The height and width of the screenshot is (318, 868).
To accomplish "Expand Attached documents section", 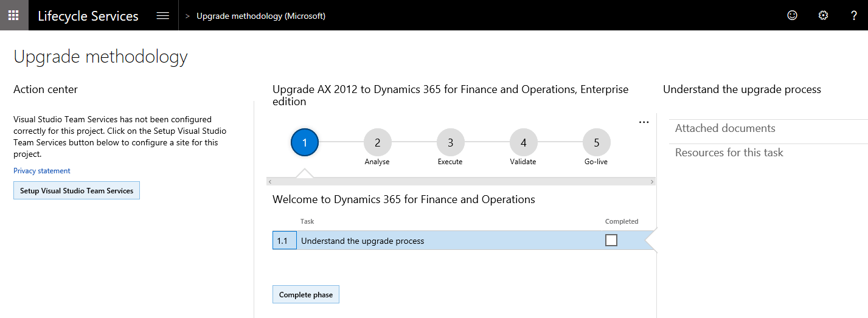I will click(x=725, y=128).
